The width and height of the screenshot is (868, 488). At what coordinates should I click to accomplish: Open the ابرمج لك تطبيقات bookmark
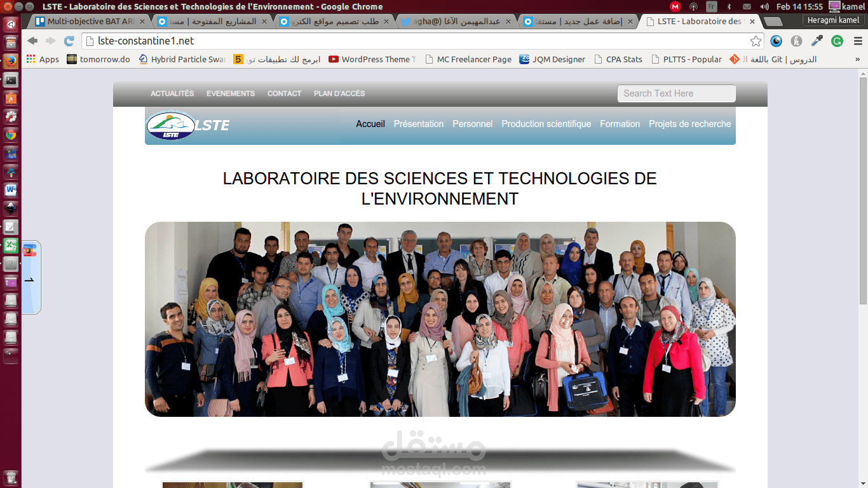[x=276, y=60]
